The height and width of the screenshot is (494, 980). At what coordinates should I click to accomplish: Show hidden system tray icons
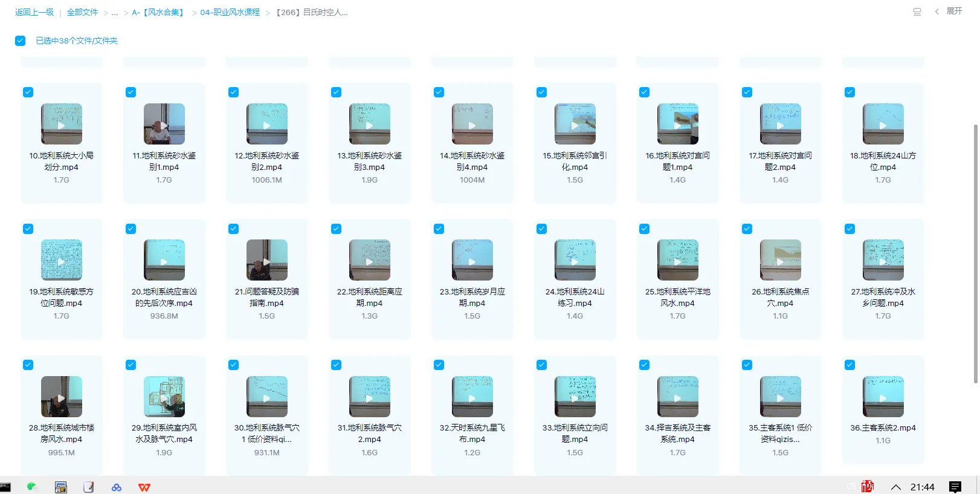click(896, 487)
